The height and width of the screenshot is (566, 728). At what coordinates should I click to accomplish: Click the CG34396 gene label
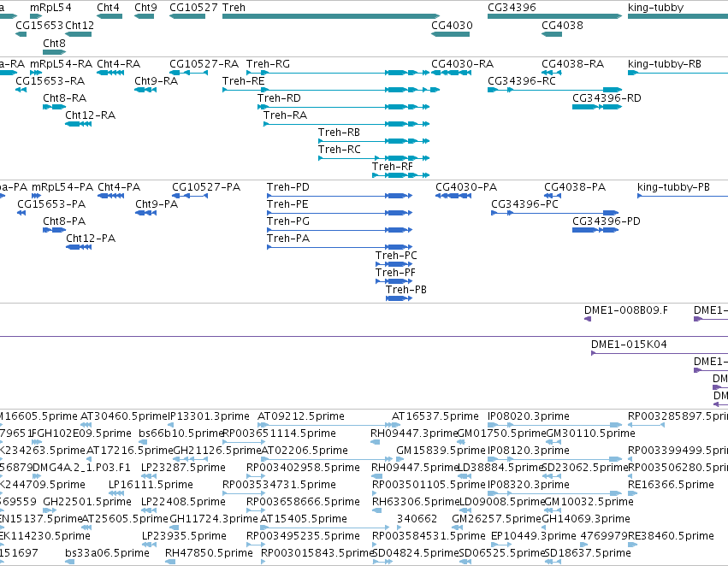click(x=512, y=8)
